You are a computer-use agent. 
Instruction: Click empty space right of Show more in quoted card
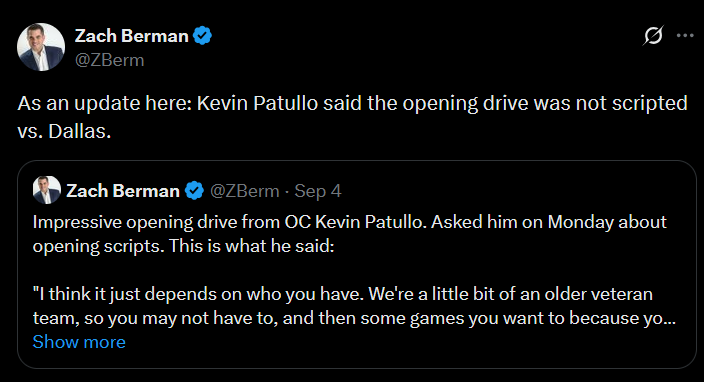(404, 343)
